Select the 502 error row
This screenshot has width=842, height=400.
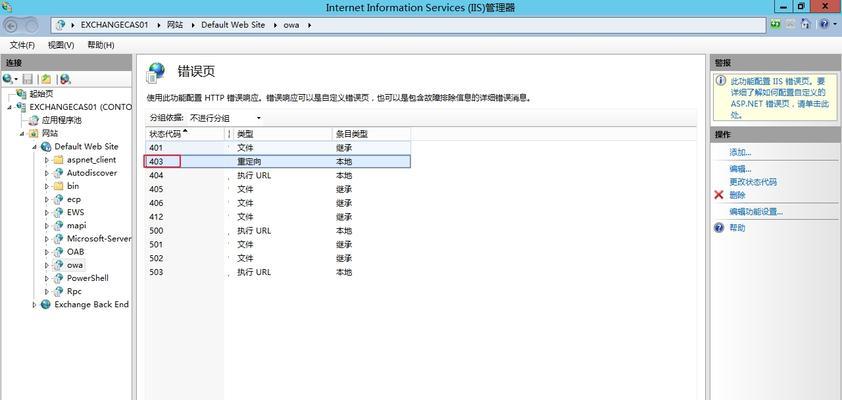(x=278, y=259)
